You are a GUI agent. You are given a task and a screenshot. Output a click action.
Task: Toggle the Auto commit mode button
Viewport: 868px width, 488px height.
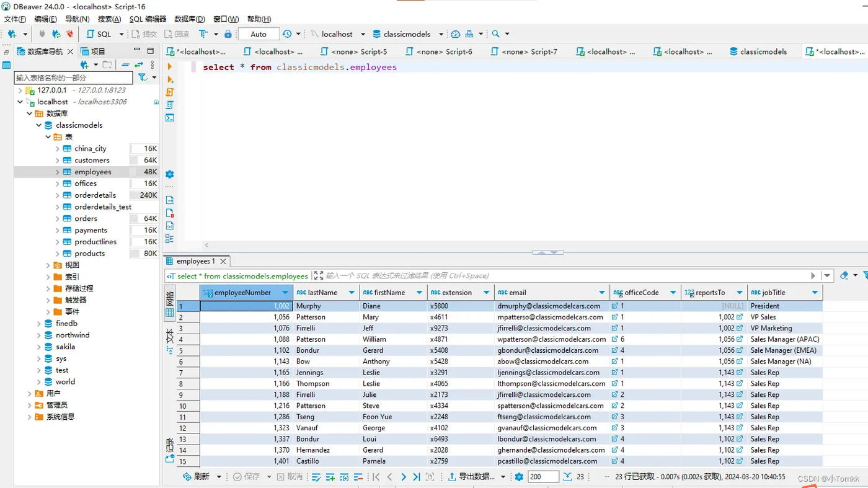[x=259, y=34]
